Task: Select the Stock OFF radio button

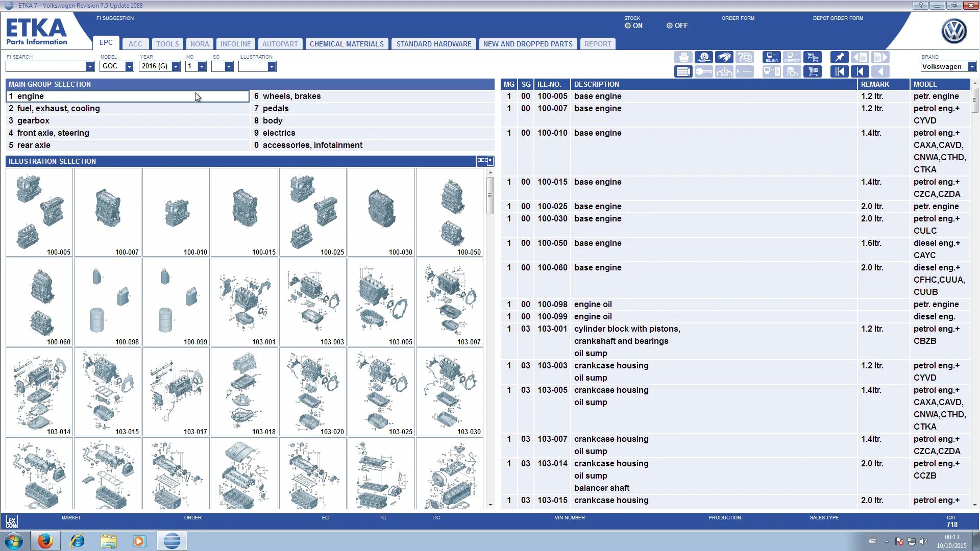Action: (670, 26)
